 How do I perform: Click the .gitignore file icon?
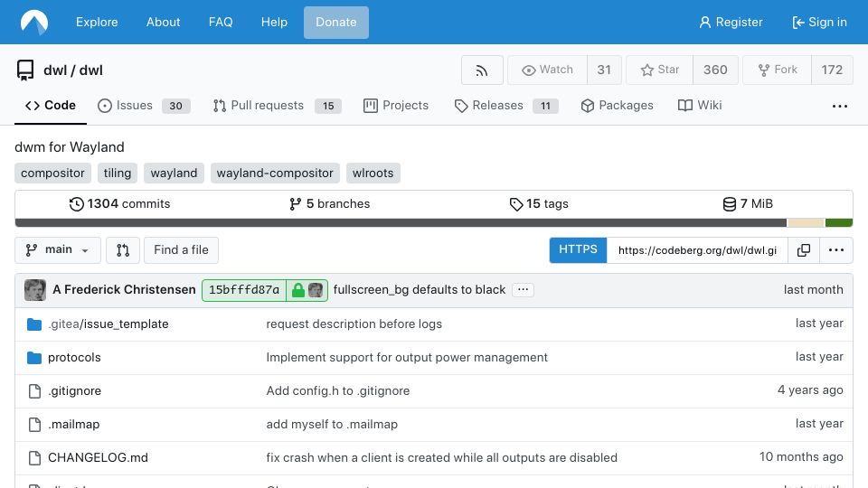coord(34,391)
